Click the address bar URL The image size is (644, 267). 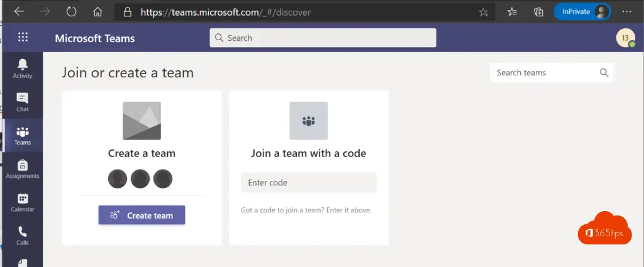(226, 13)
